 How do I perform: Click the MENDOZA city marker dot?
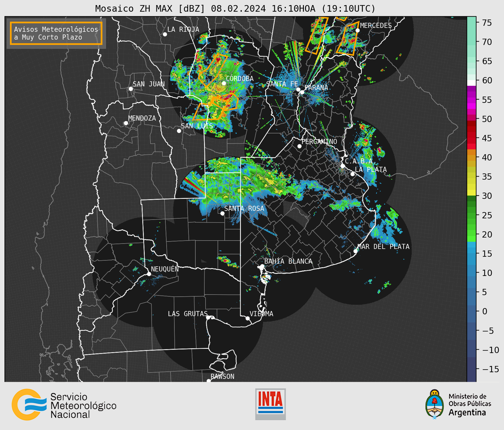[126, 123]
